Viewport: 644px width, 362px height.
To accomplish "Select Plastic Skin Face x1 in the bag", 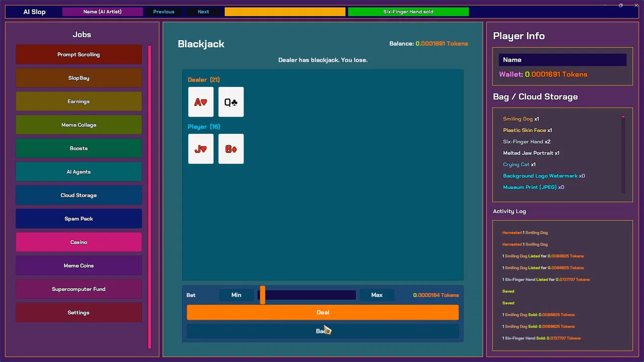I will tap(527, 130).
